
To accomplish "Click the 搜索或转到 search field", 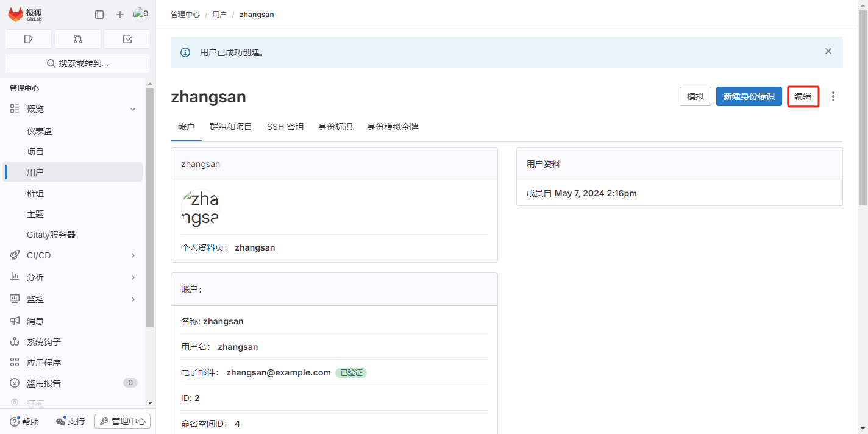I will tap(77, 63).
